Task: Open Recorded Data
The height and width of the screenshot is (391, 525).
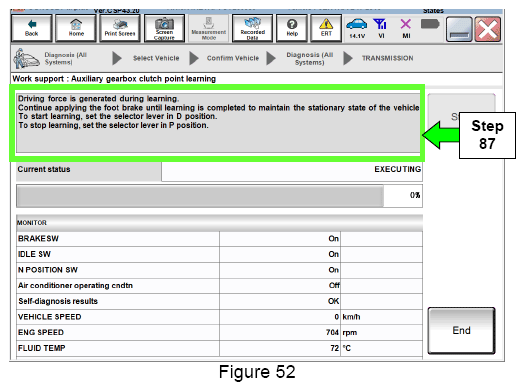Action: (x=252, y=28)
